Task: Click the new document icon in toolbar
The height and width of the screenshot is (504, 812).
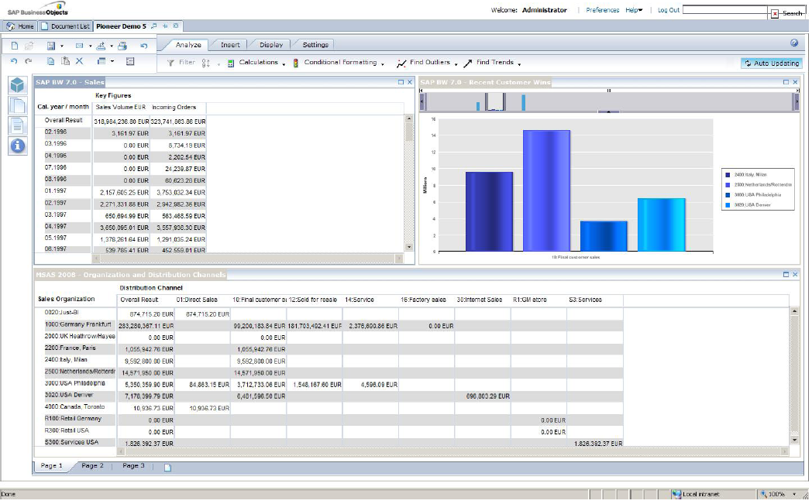Action: tap(14, 46)
